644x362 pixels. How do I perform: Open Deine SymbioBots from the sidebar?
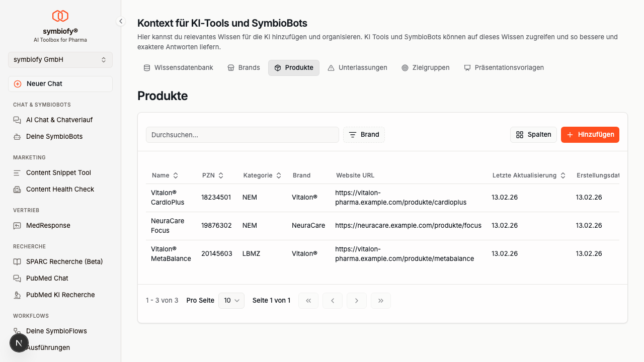[54, 136]
